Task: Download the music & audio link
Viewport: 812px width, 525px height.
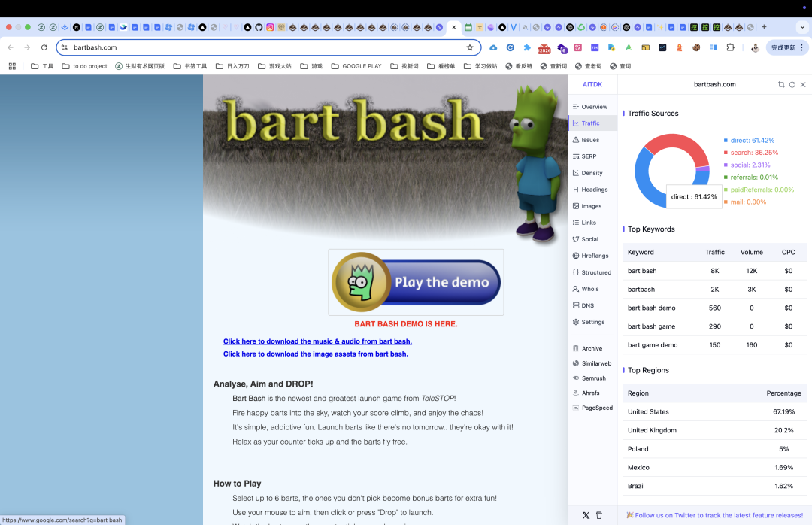Action: coord(317,341)
